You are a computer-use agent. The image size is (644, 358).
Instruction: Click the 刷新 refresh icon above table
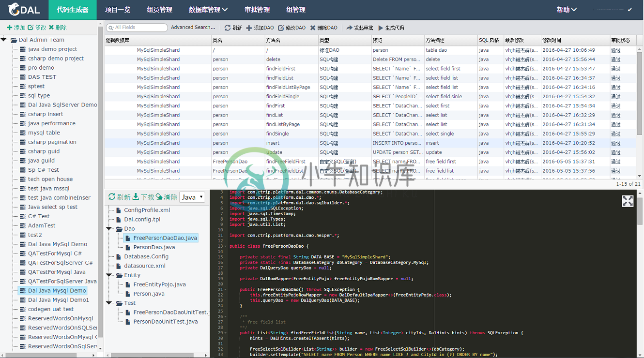pos(228,28)
